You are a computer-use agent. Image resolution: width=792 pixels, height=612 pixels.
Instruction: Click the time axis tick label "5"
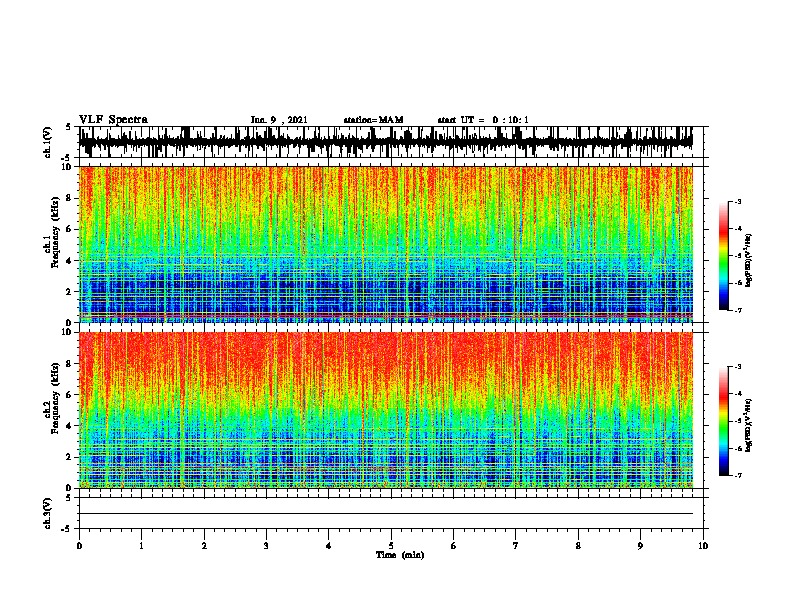pyautogui.click(x=391, y=546)
